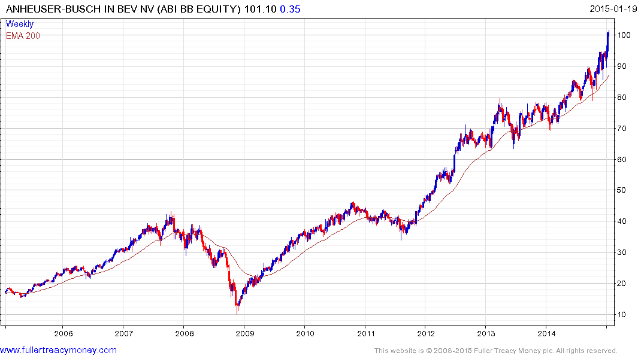Click the 60 price axis label
Viewport: 644px width, 359px height.
tap(622, 160)
